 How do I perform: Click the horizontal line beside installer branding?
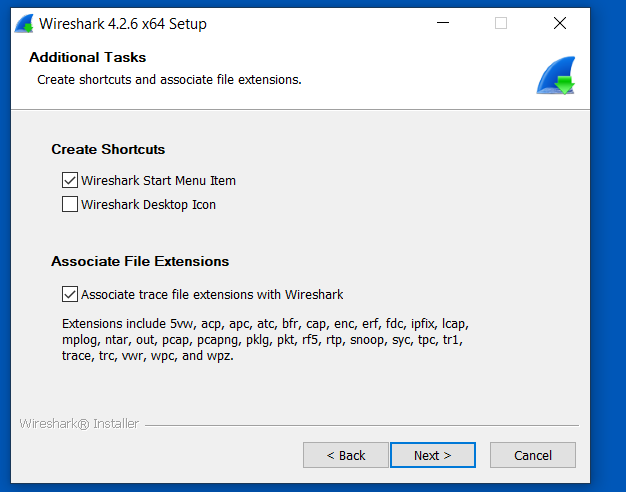[x=360, y=425]
